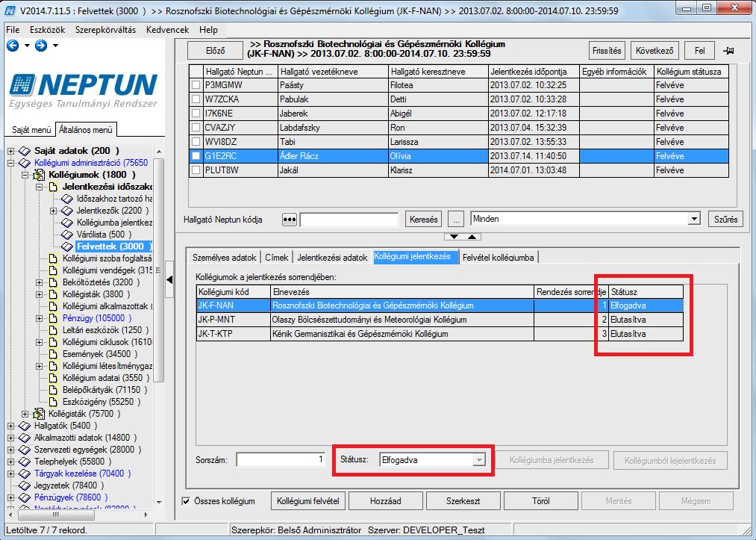Screen dimensions: 756x540
Task: Click the collapse left panel arrow
Action: [169, 279]
